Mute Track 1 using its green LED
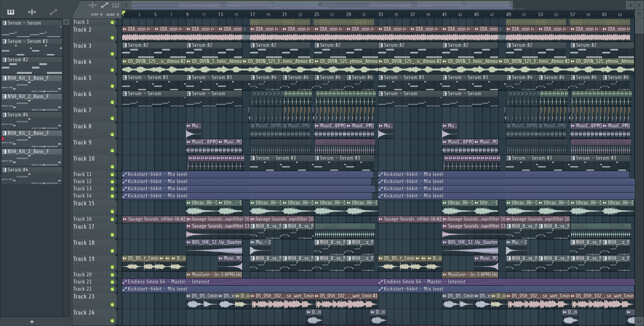This screenshot has height=326, width=644. coord(112,22)
